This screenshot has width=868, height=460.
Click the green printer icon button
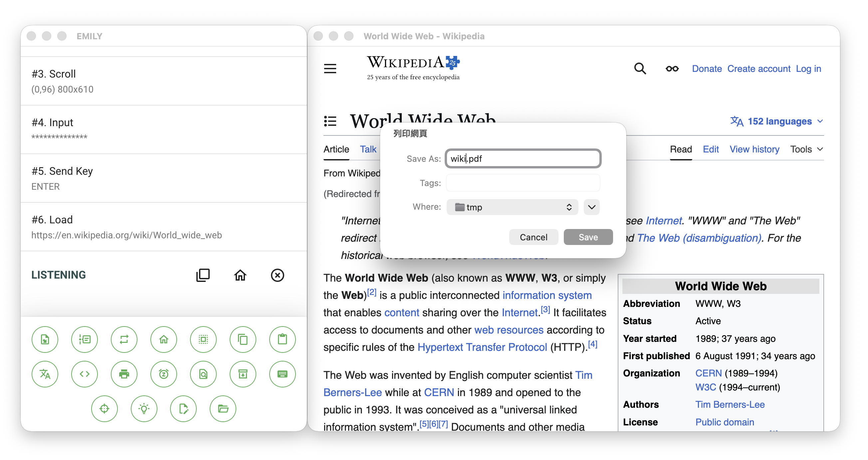click(124, 374)
